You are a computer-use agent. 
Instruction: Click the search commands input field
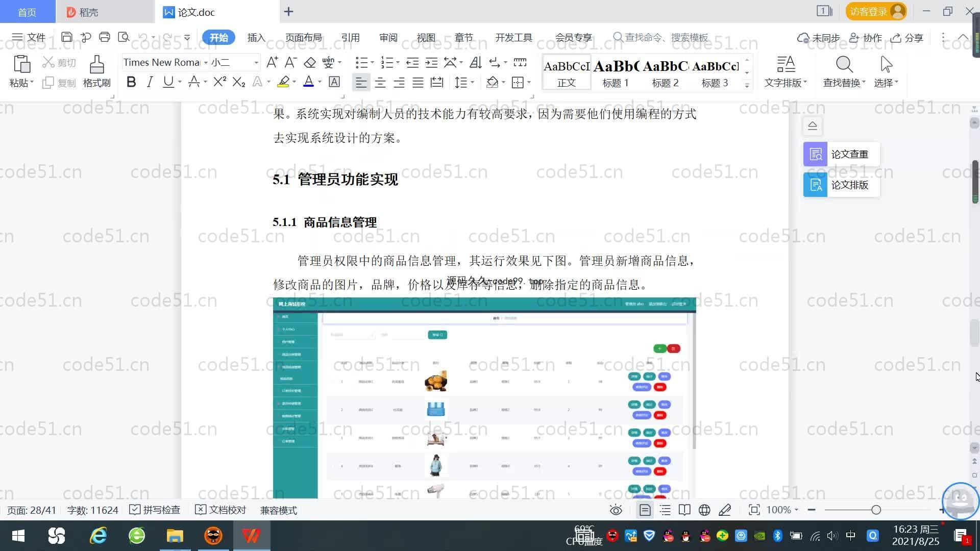661,37
